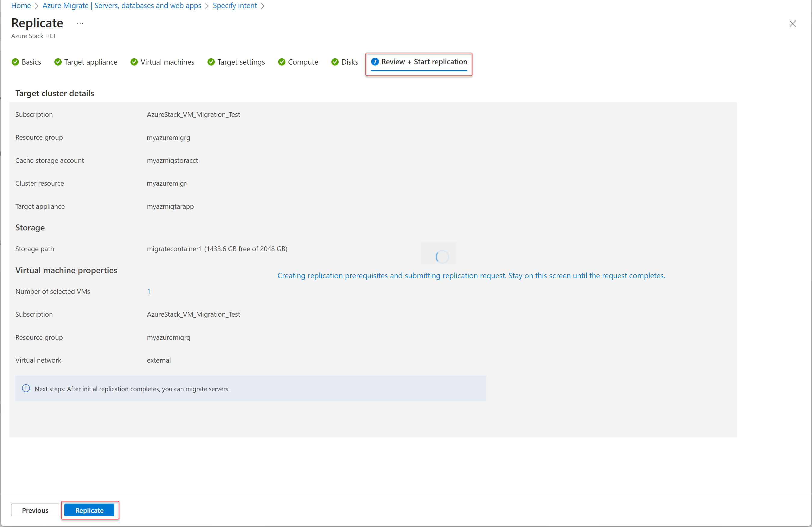Click the 'Storage' section heading
Image resolution: width=812 pixels, height=527 pixels.
[x=30, y=227]
